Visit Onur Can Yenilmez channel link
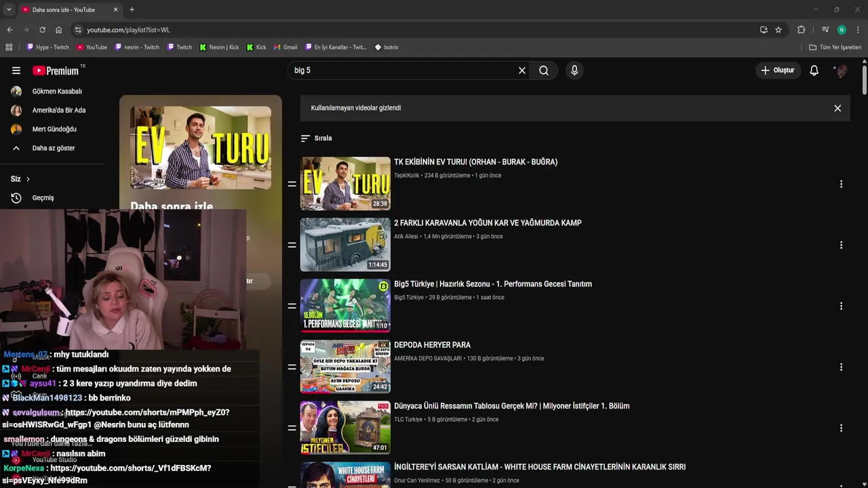Image resolution: width=868 pixels, height=488 pixels. [x=417, y=481]
